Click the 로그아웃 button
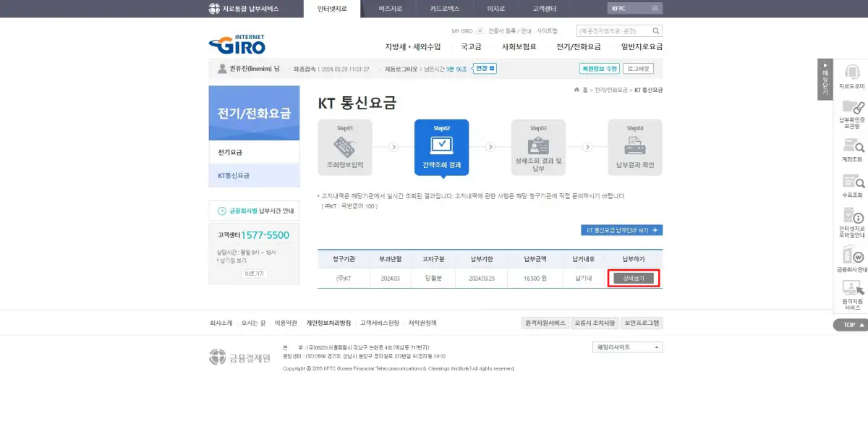Screen dimensions: 868x432 639,69
